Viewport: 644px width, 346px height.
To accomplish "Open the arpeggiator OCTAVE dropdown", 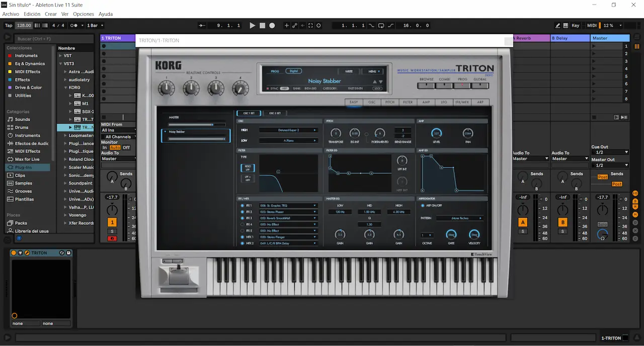I will (x=427, y=235).
